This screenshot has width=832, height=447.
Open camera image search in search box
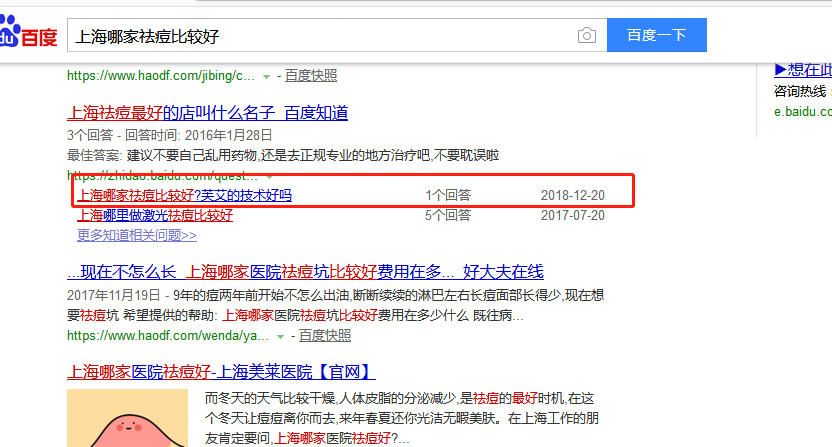(x=587, y=36)
